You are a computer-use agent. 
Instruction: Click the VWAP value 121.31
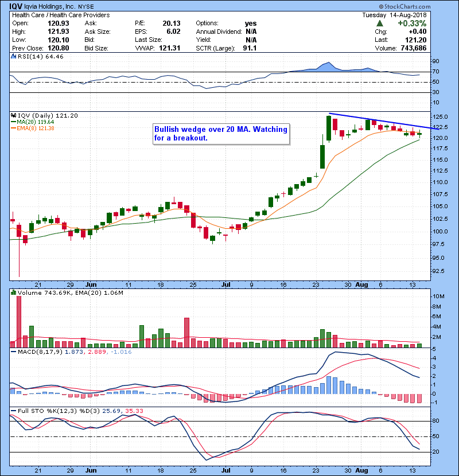(x=169, y=48)
